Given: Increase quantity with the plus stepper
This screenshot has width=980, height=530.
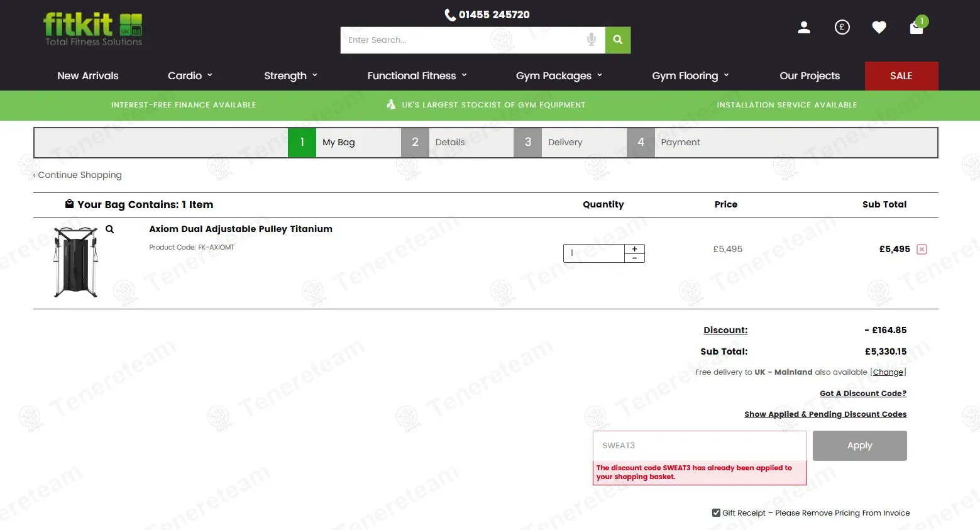Looking at the screenshot, I should [x=634, y=249].
